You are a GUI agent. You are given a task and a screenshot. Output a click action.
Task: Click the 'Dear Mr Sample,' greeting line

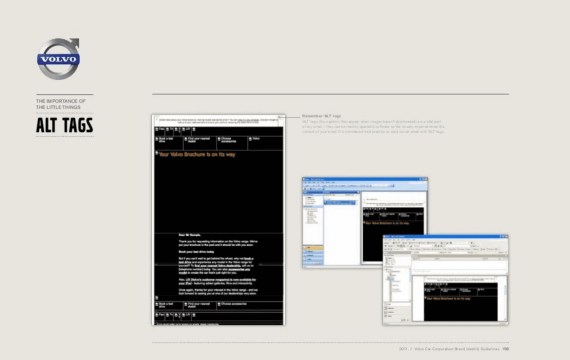tap(189, 235)
